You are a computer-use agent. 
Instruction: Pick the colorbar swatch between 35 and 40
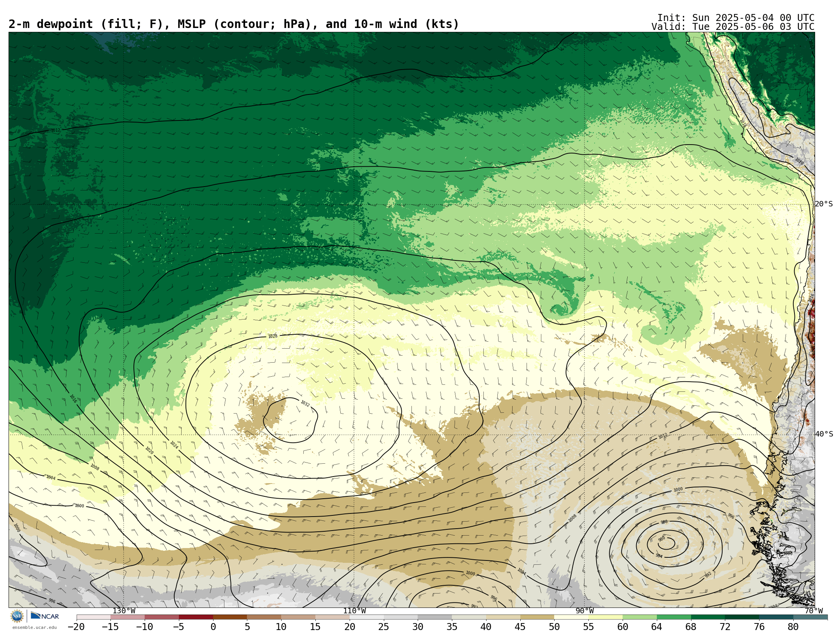(469, 617)
